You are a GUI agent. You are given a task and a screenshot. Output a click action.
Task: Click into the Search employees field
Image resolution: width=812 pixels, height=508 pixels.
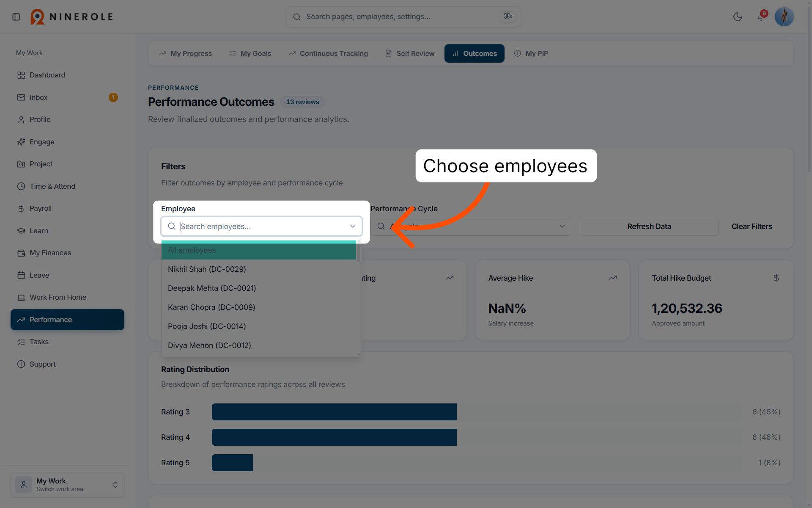[262, 226]
